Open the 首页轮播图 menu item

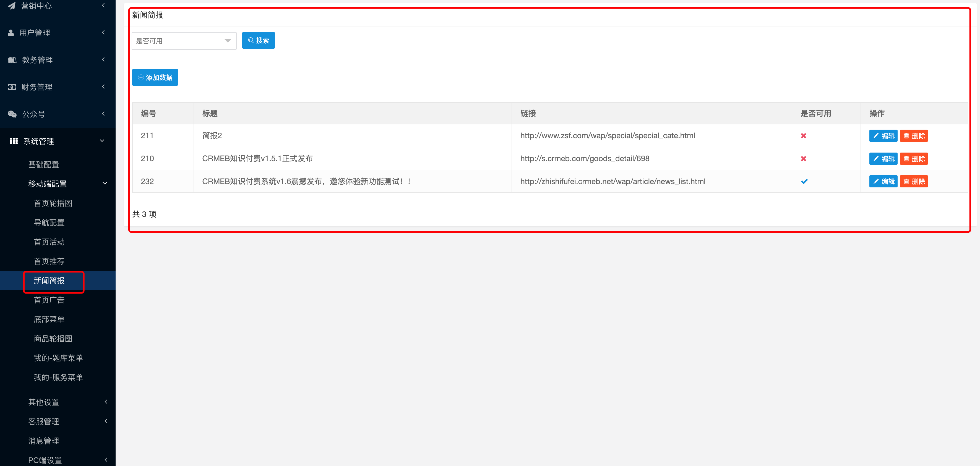click(x=53, y=203)
